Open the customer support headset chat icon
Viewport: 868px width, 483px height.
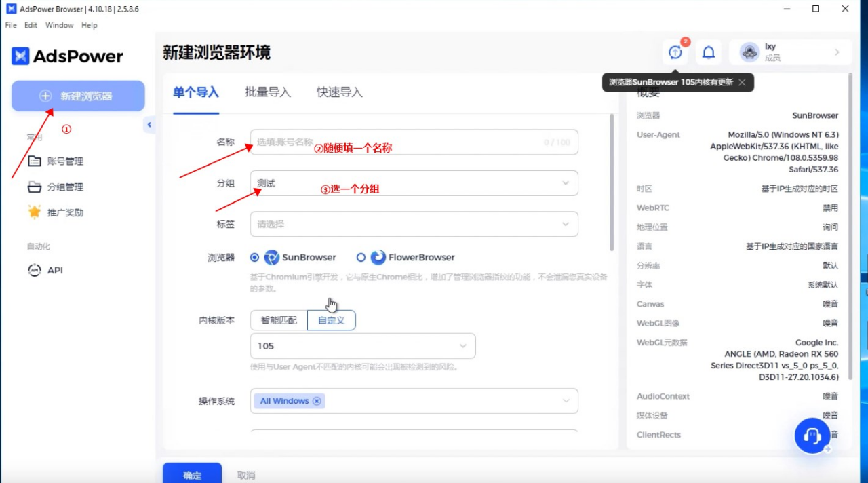click(x=812, y=436)
